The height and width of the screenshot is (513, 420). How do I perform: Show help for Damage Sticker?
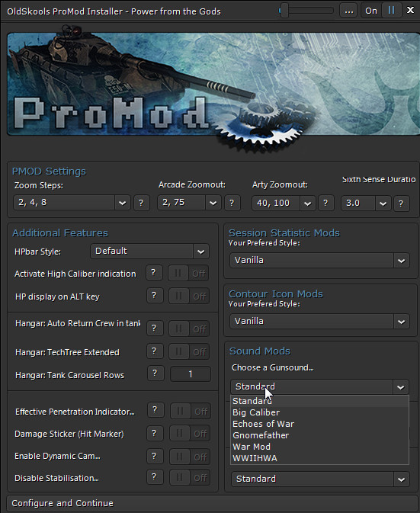(x=155, y=433)
